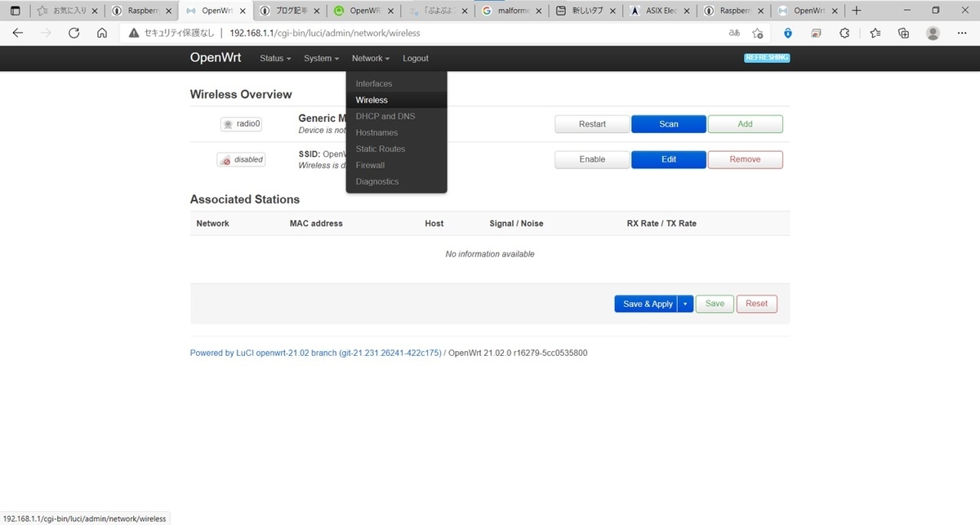Open the user profile icon
The image size is (980, 525).
click(933, 33)
